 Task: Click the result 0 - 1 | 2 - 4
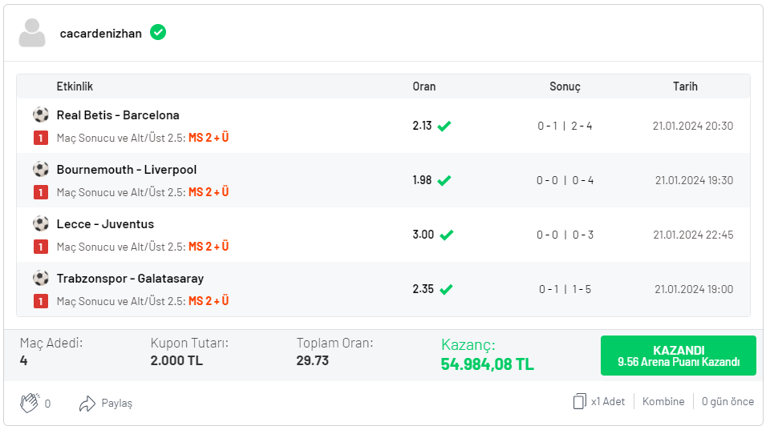(x=565, y=126)
